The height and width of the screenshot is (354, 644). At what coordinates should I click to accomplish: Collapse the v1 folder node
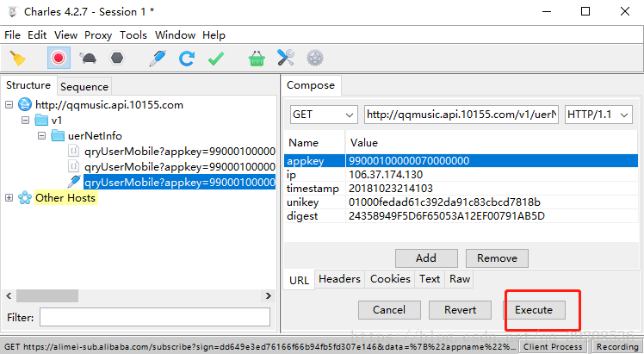coord(26,121)
